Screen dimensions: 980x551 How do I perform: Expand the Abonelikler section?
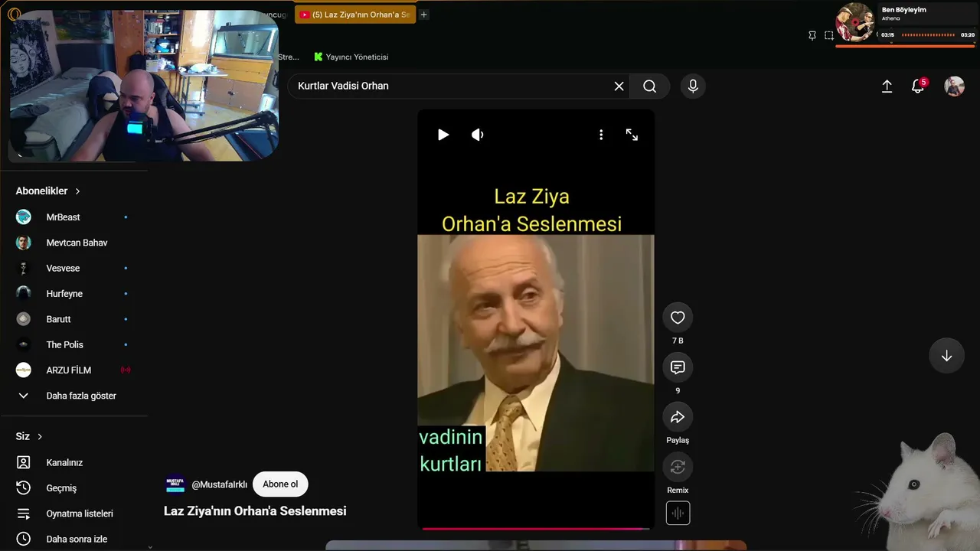click(x=48, y=191)
